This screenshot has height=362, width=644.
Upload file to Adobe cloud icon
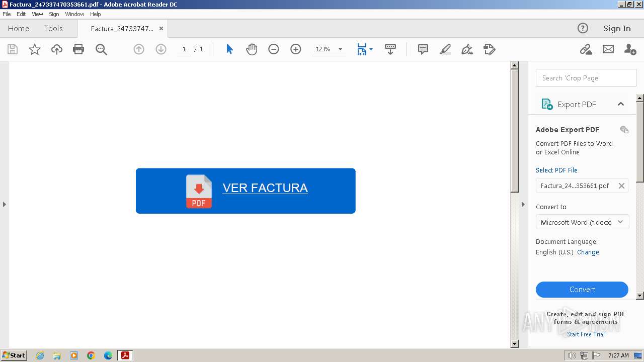coord(57,49)
